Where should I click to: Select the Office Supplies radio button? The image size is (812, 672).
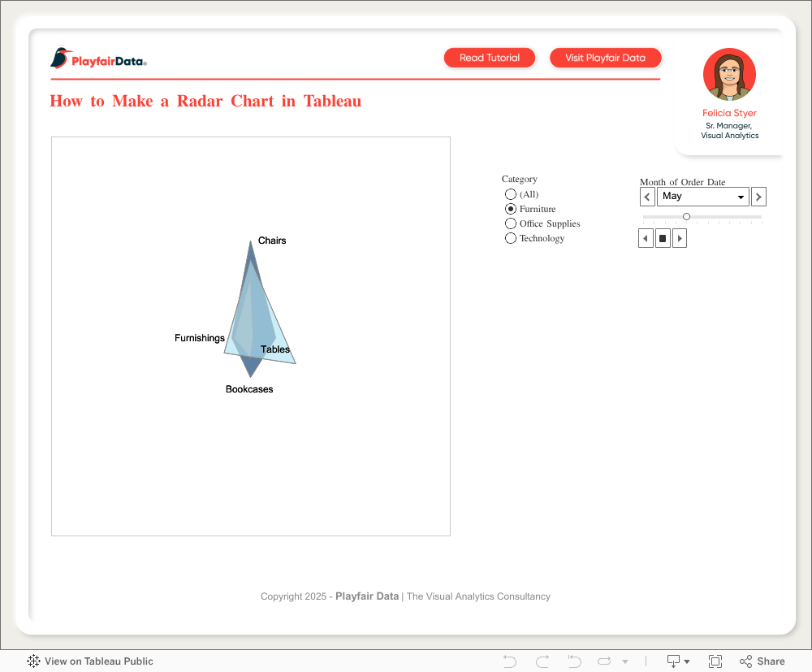tap(511, 223)
